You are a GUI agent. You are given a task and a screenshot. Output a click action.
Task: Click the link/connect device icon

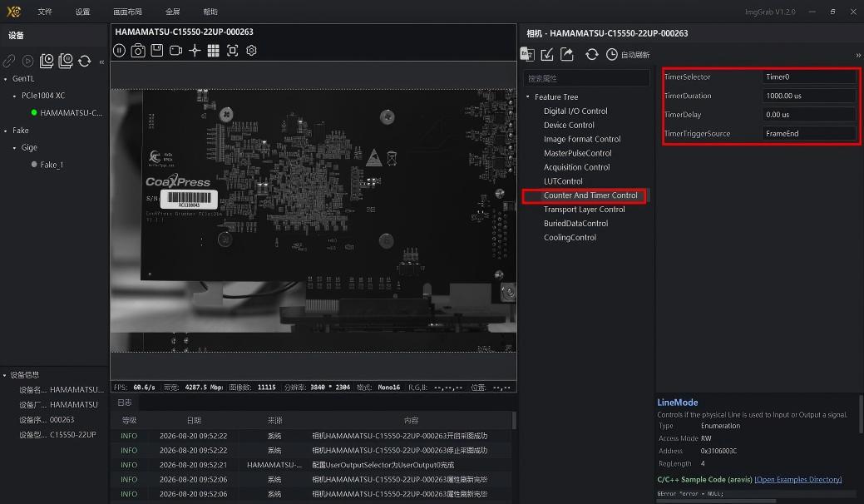[9, 61]
